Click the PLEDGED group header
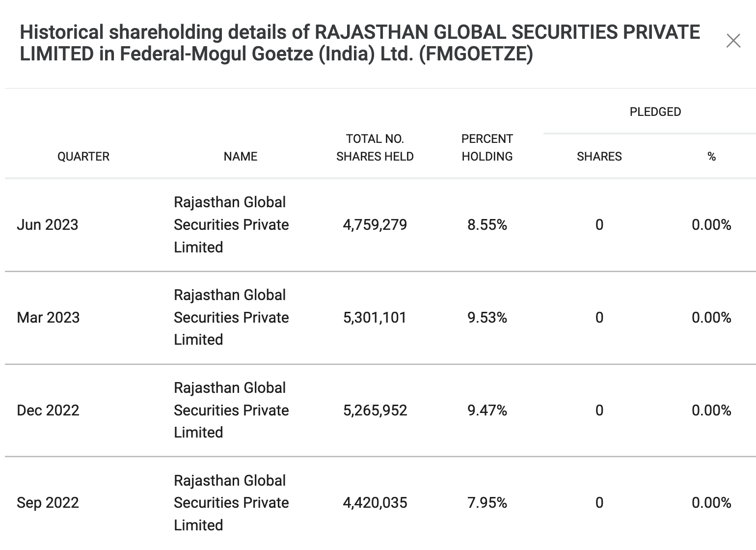The height and width of the screenshot is (550, 756). click(x=655, y=112)
